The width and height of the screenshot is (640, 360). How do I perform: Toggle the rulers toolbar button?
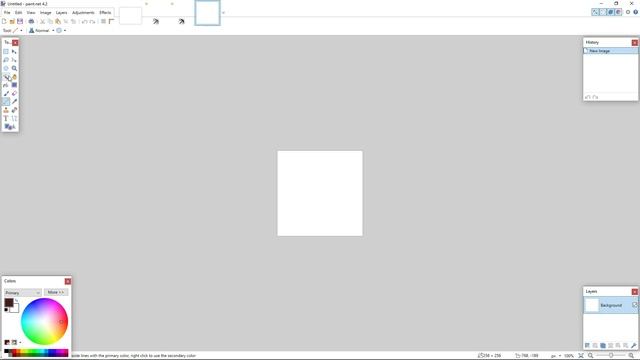111,21
